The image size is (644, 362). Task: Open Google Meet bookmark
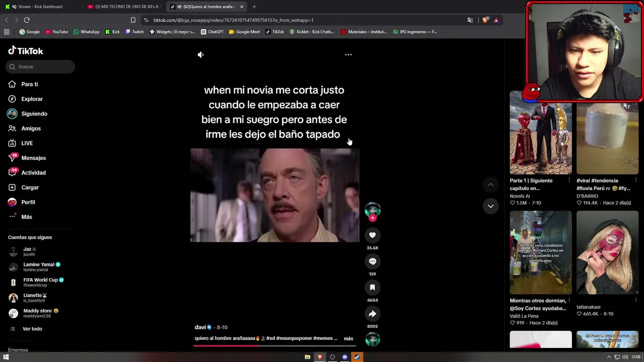(245, 32)
